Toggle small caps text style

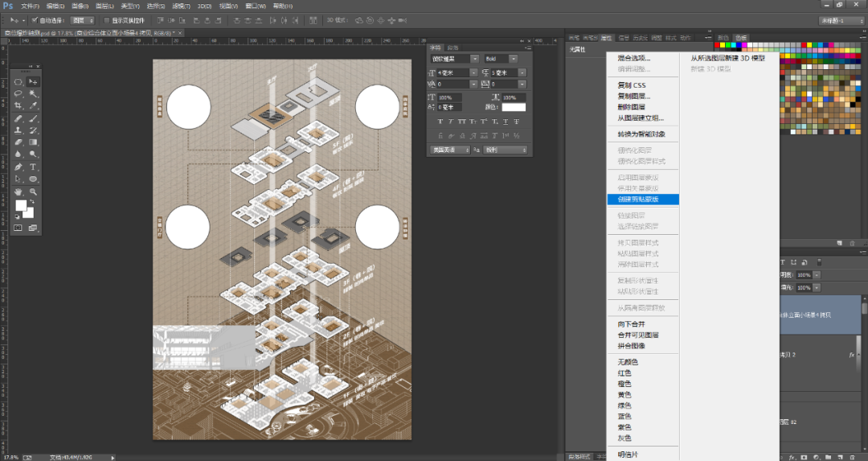click(473, 121)
